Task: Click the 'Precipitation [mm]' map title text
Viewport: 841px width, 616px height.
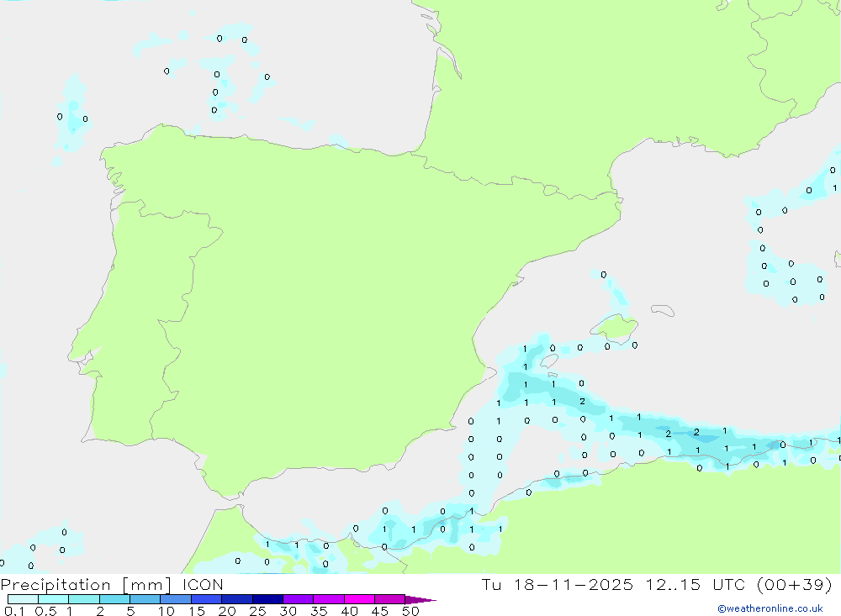Action: click(87, 585)
